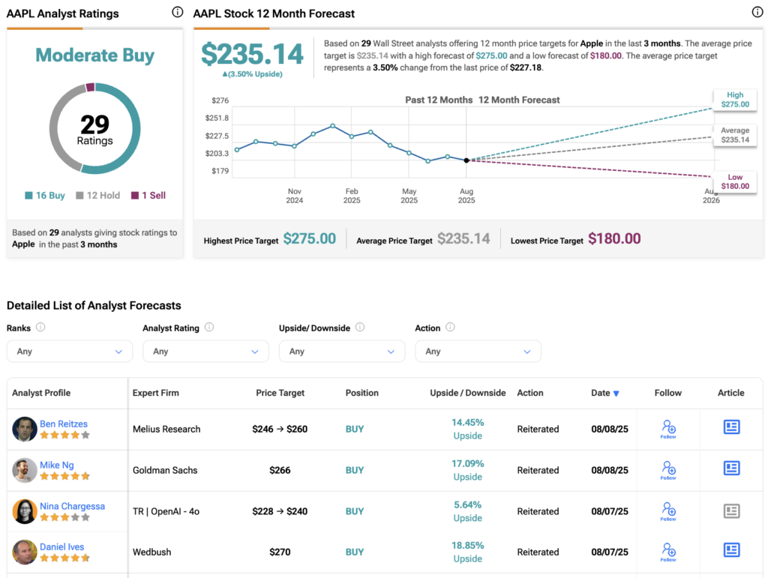Click the info icon next to Analyst Rating
Image resolution: width=768 pixels, height=578 pixels.
coord(209,327)
